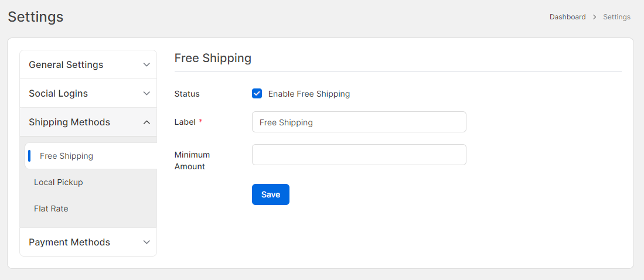The image size is (644, 280).
Task: Open the Social Logins section
Action: click(88, 94)
